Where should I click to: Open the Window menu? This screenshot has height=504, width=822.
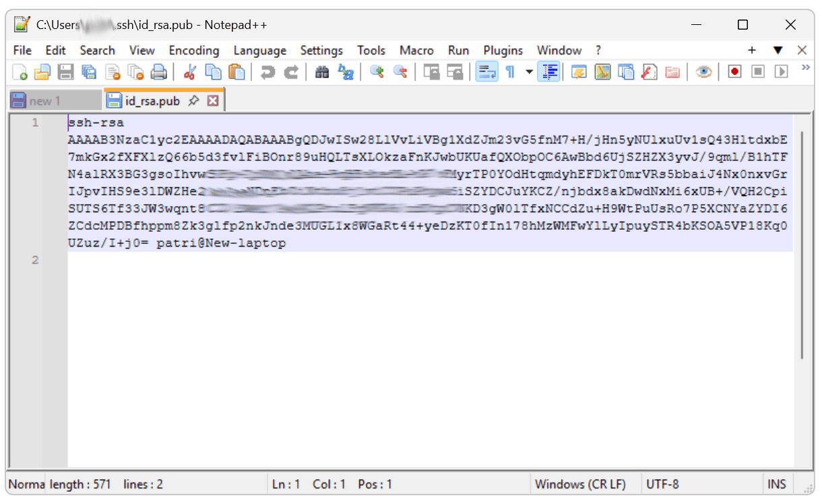tap(559, 51)
